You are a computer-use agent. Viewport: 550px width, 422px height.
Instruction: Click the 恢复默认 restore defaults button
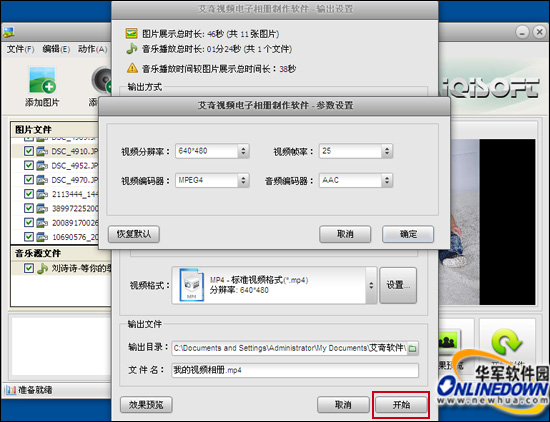[x=134, y=234]
